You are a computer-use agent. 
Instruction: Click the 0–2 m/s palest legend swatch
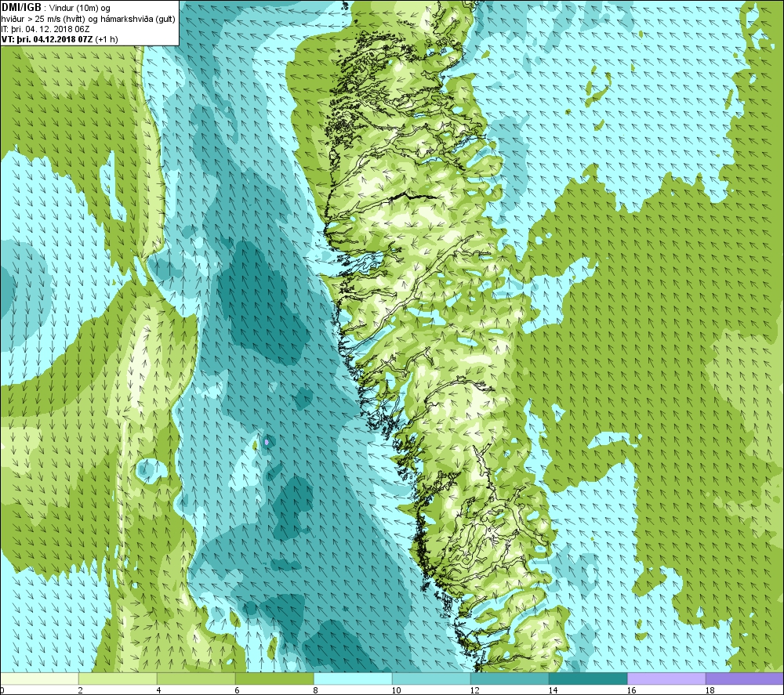coord(39,679)
